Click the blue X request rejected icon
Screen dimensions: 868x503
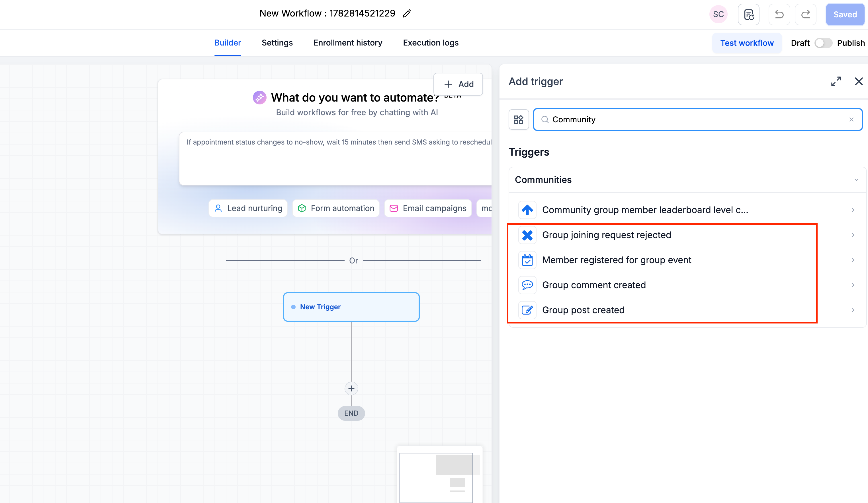[x=527, y=235]
